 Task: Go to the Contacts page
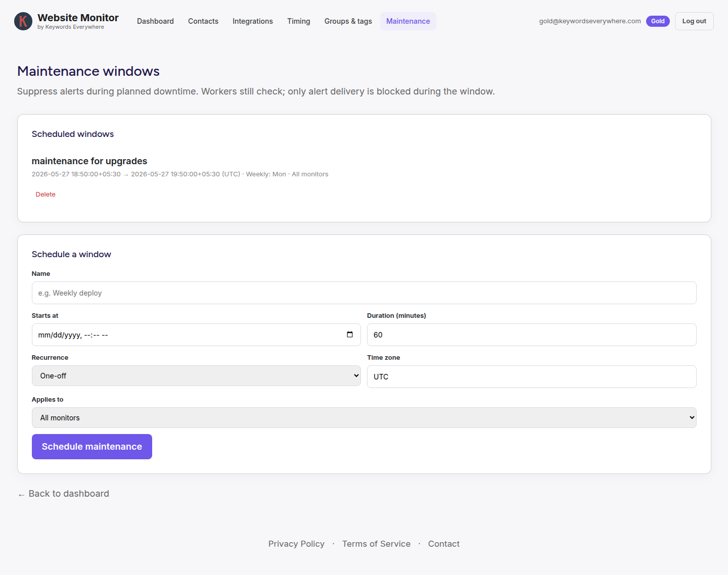(x=203, y=21)
